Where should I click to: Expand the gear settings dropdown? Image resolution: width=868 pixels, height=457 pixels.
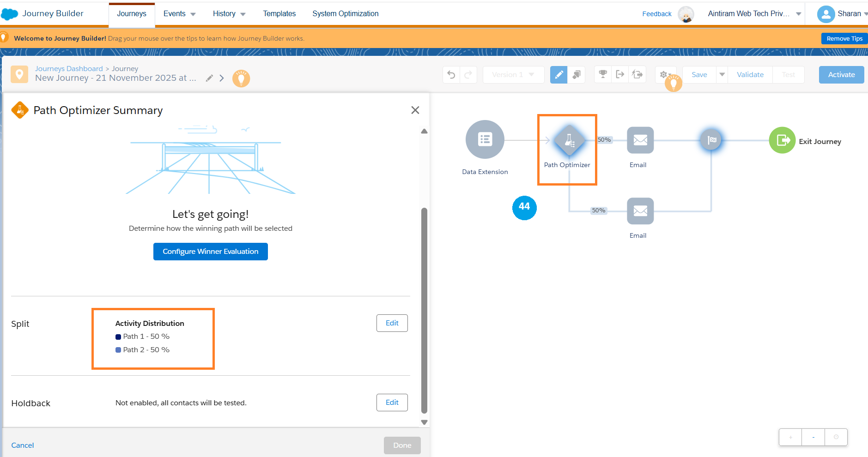[665, 75]
